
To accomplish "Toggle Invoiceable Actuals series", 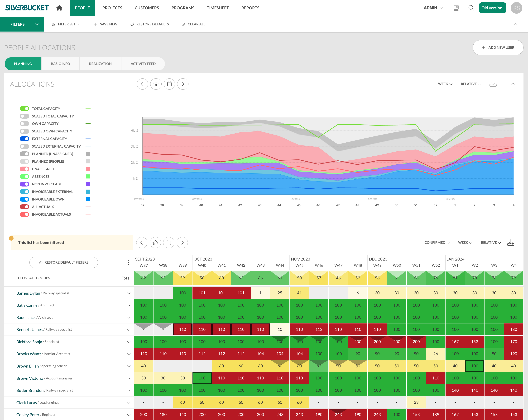I will coord(24,214).
